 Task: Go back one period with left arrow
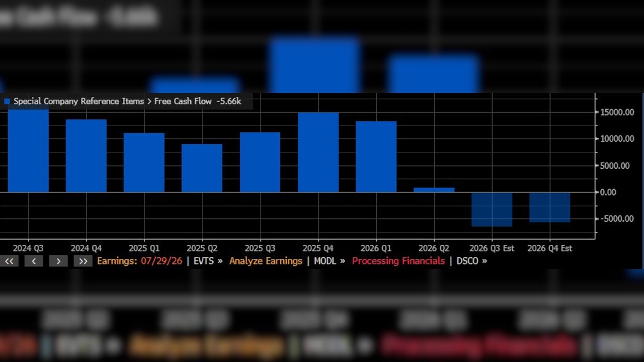(34, 261)
